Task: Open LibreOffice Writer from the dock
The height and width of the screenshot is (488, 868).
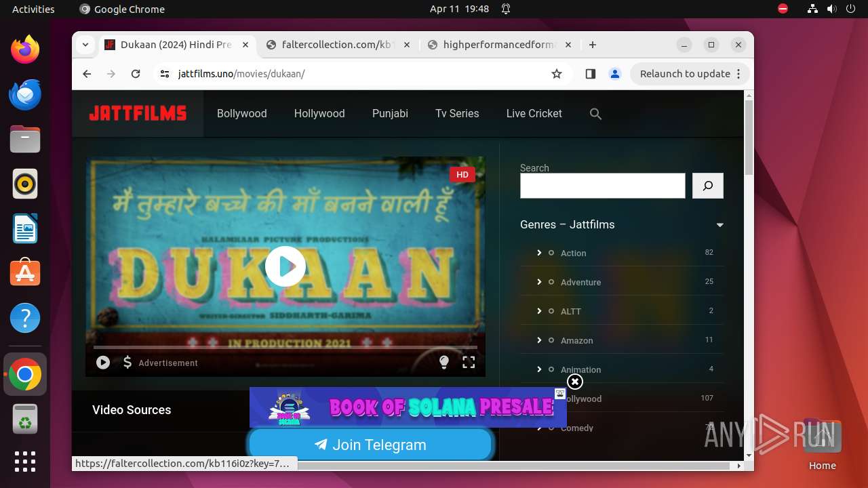Action: tap(25, 228)
